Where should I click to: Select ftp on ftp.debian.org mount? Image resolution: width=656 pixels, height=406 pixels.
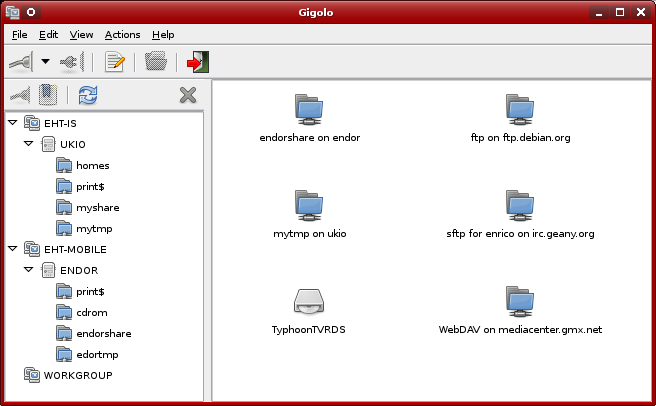pyautogui.click(x=519, y=116)
